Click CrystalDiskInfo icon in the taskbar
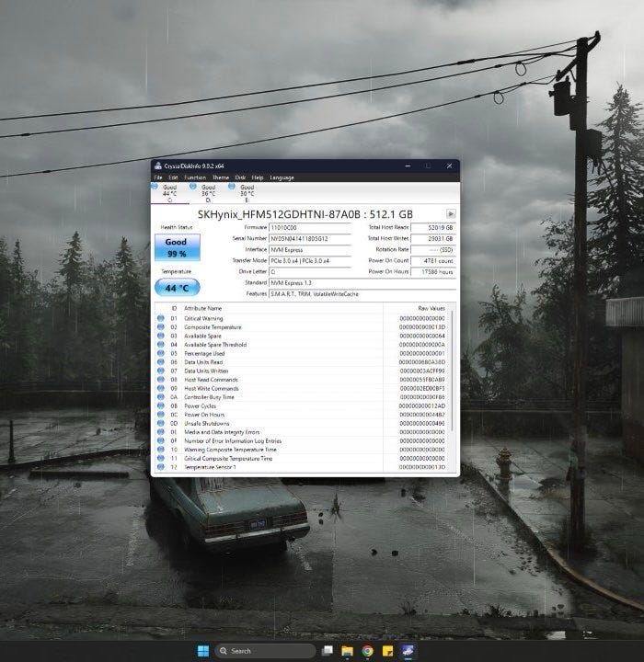Viewport: 644px width, 662px height. (x=408, y=651)
